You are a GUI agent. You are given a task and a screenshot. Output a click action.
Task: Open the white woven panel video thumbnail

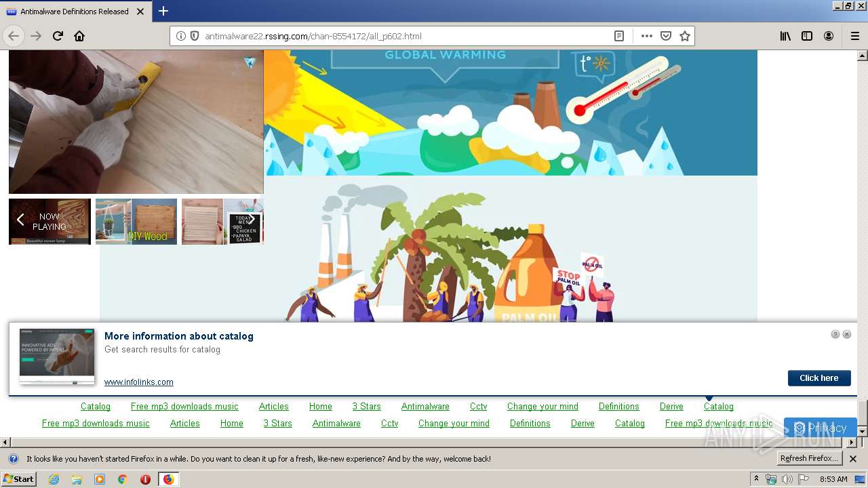coord(202,222)
